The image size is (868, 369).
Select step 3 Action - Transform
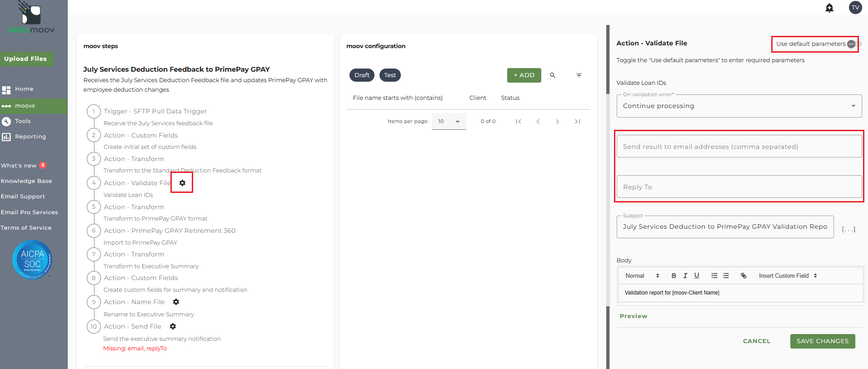134,159
